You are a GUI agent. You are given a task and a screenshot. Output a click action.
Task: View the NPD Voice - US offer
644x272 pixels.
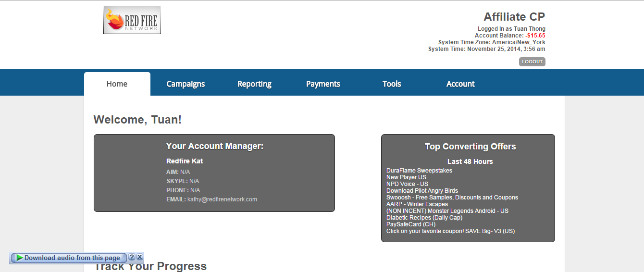tap(407, 184)
